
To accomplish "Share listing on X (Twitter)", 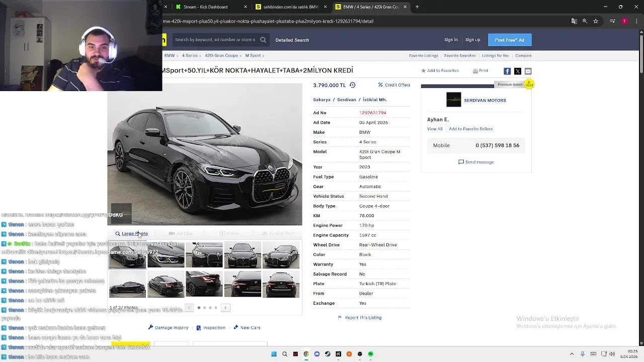I will 518,71.
